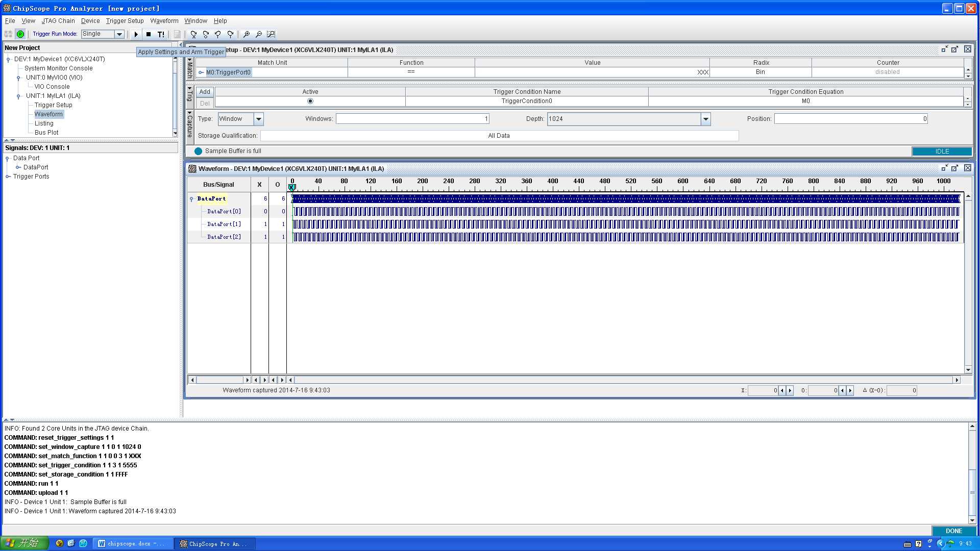Click the Apply Settings and Arm Trigger play button

136,34
